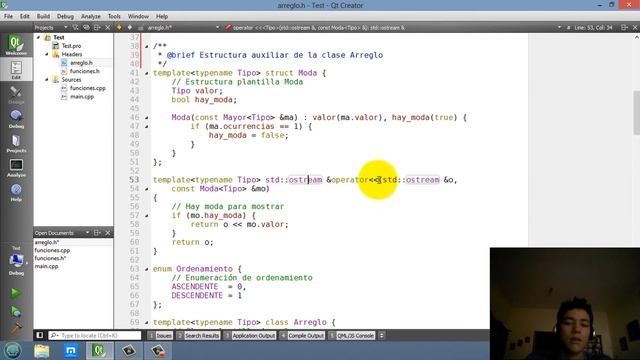Show the Search Results pane
640x360 pixels.
(x=198, y=335)
